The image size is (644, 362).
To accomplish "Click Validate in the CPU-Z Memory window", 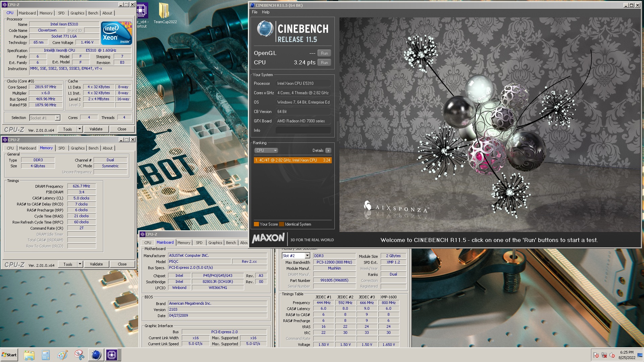I will click(96, 264).
